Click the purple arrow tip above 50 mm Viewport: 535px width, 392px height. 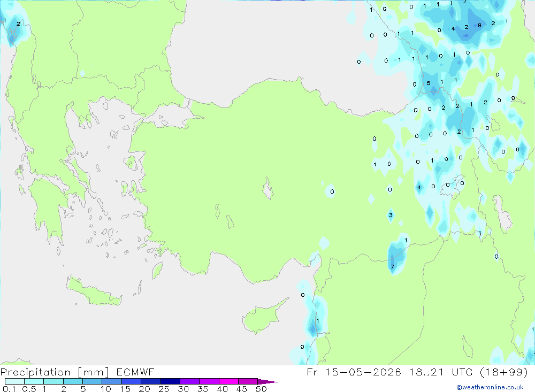[268, 381]
